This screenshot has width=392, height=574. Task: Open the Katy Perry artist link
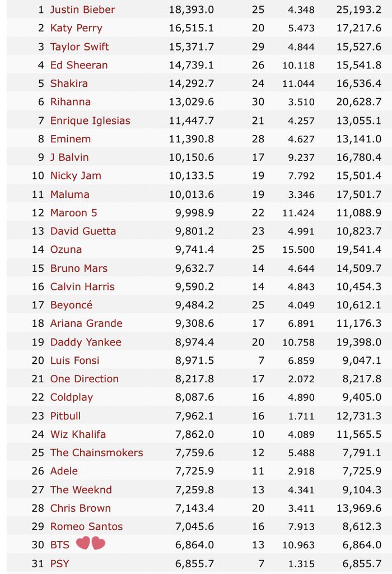(x=76, y=28)
